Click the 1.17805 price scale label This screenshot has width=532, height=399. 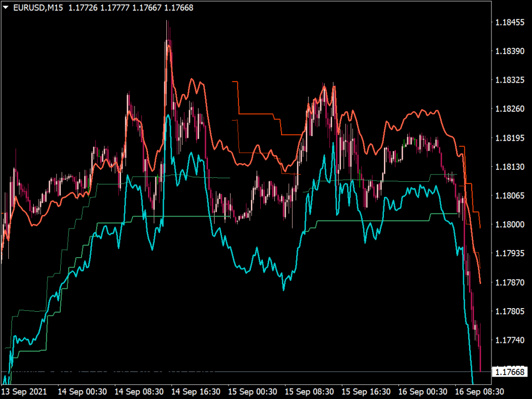[510, 312]
